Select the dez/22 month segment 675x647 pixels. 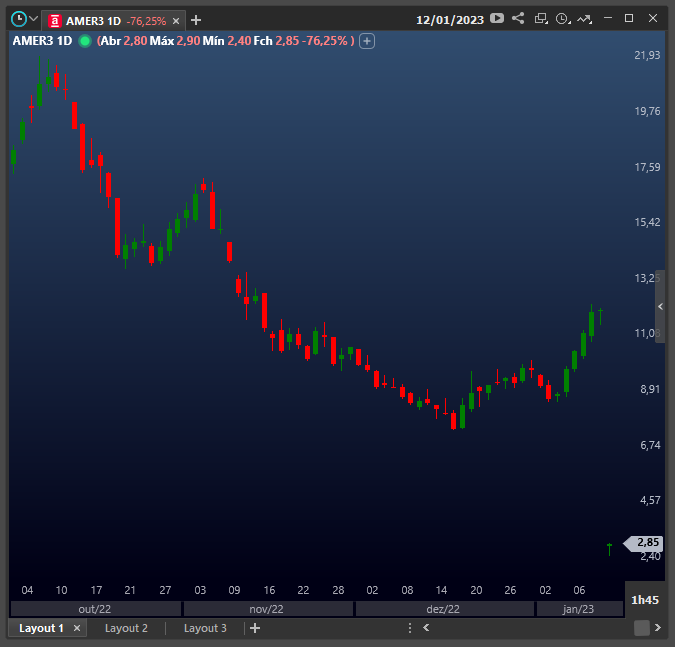tap(444, 609)
